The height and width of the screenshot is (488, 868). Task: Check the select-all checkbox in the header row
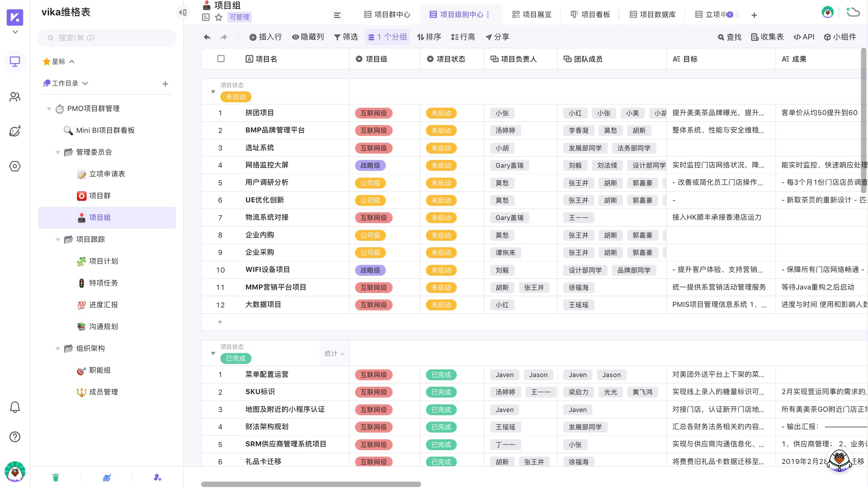click(221, 59)
